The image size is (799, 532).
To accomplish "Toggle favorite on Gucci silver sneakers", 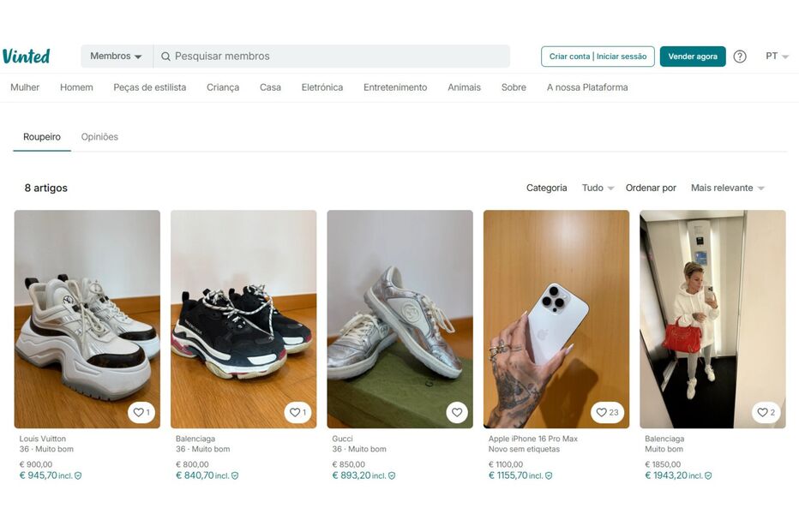I will tap(457, 412).
